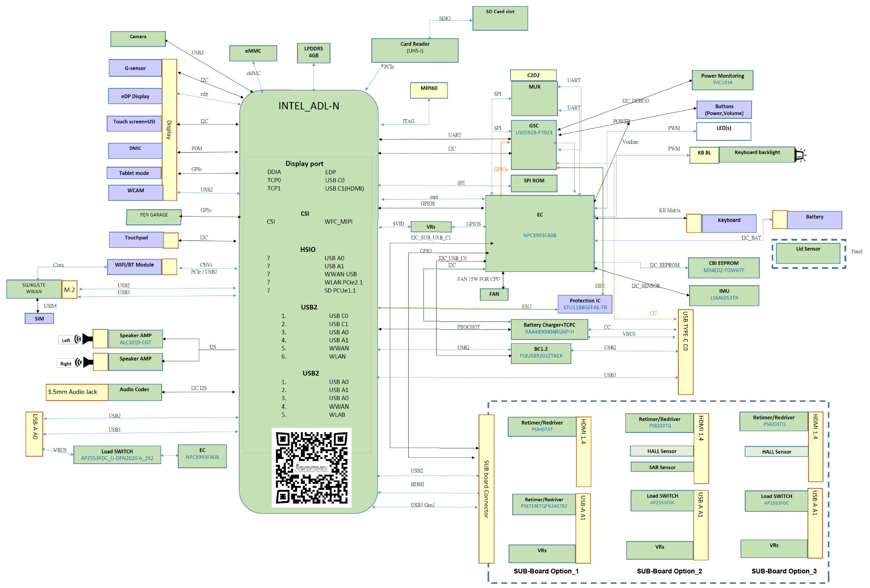
Task: Click the Lenovo QR code
Action: [312, 468]
